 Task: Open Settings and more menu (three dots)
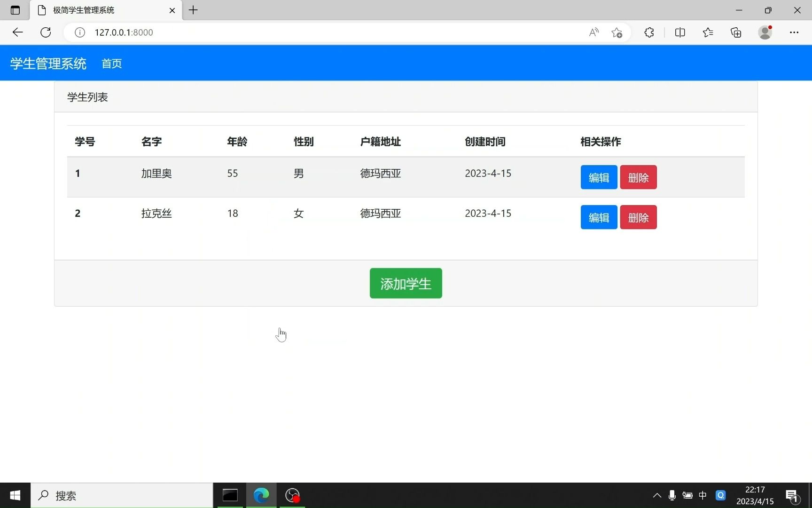[794, 32]
